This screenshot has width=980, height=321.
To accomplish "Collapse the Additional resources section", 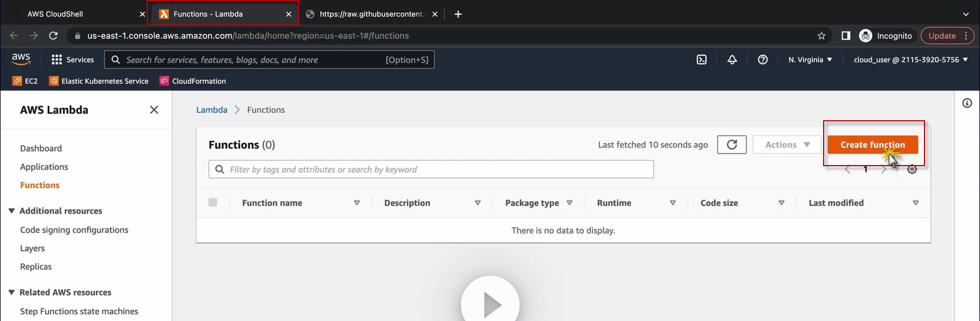I will click(x=11, y=211).
